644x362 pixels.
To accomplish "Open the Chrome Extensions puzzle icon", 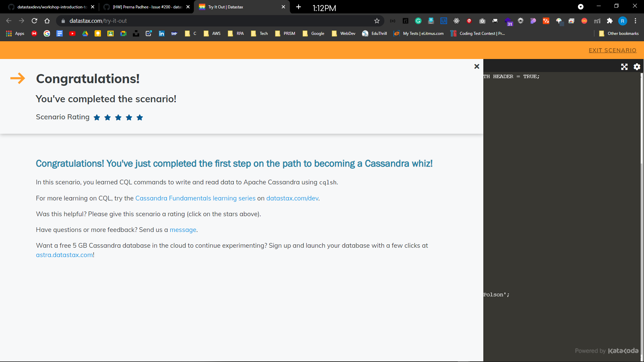I will point(610,21).
